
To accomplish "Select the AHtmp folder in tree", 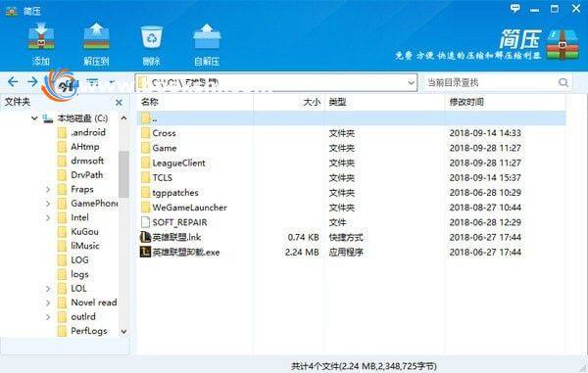I will pos(85,147).
